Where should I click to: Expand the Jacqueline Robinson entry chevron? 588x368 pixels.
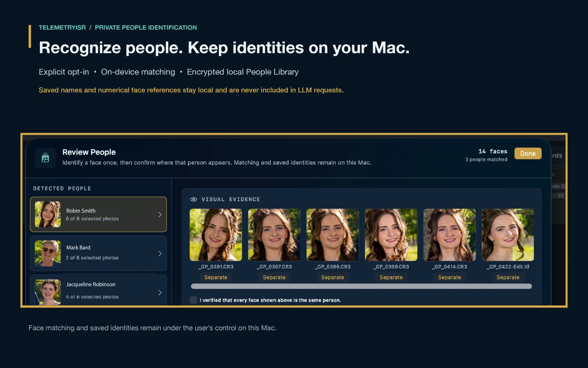click(x=160, y=293)
